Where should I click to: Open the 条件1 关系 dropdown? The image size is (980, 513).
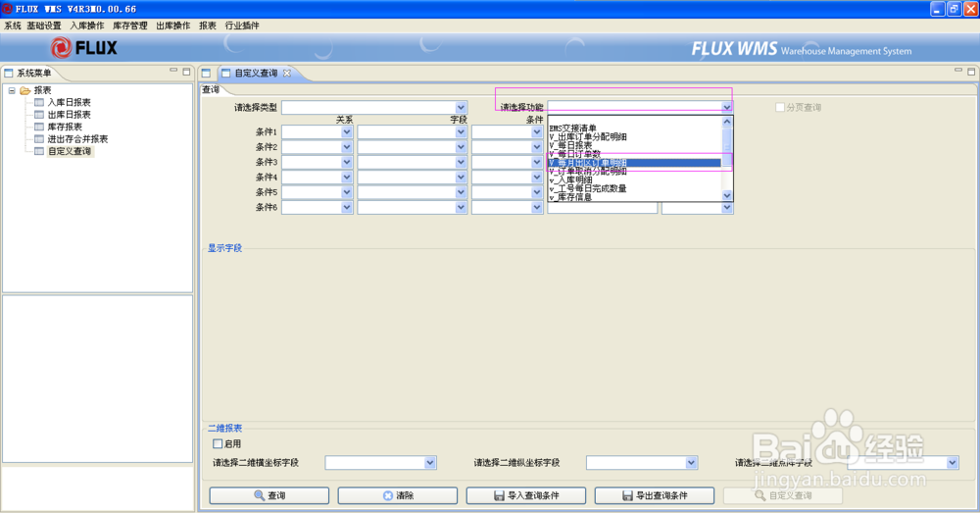[347, 132]
